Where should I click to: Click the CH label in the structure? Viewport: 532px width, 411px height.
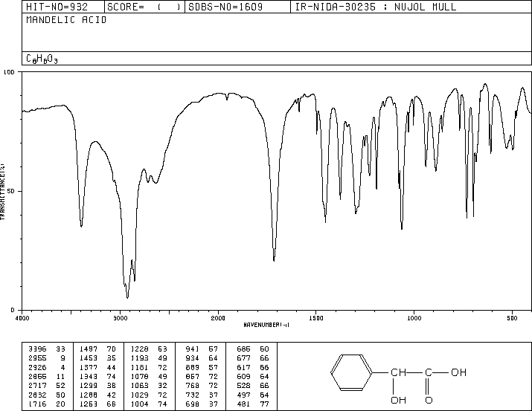398,372
